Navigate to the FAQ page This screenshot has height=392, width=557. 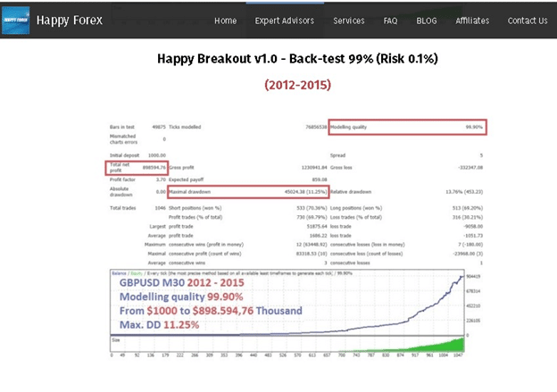point(390,21)
